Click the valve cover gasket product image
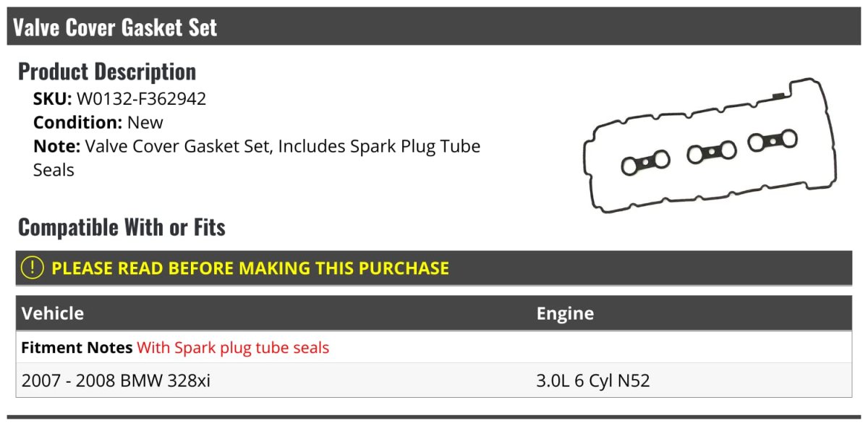The height and width of the screenshot is (426, 868). tap(711, 147)
